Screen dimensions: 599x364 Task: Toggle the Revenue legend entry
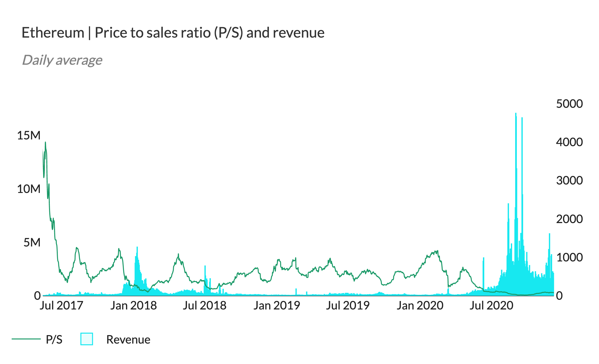click(128, 340)
